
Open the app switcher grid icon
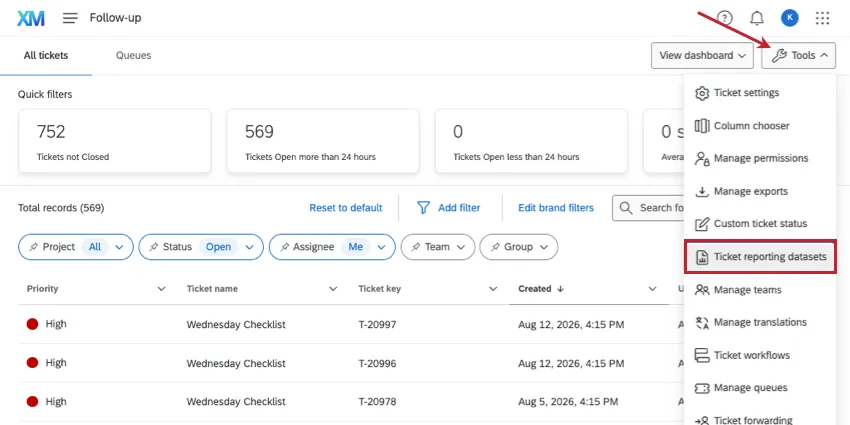click(822, 18)
